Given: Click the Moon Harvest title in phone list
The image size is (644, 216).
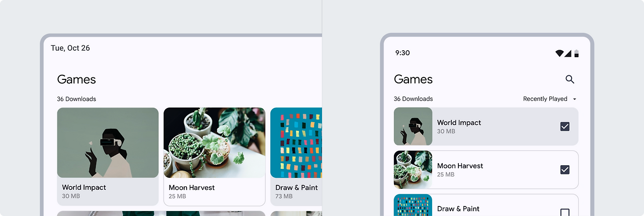Looking at the screenshot, I should [460, 166].
